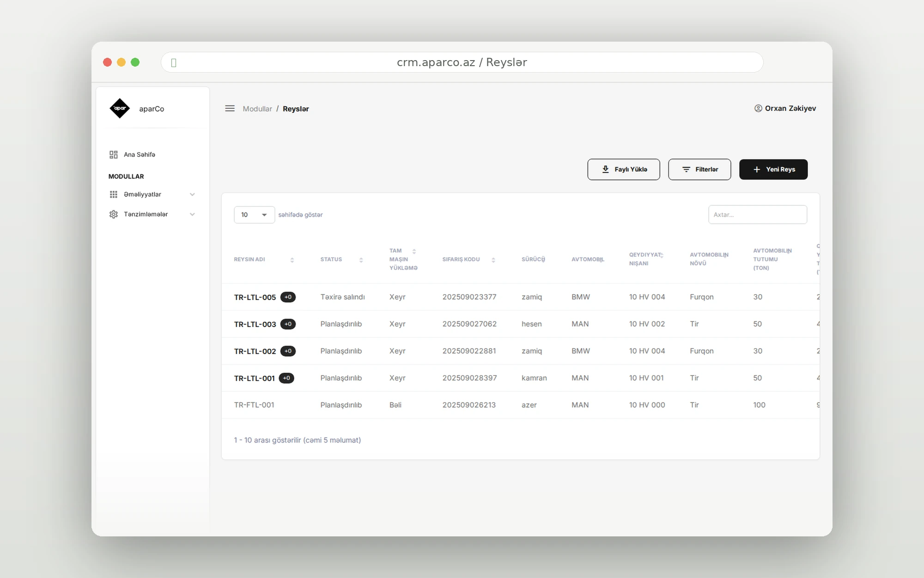Select the Əməliyyatlar sidebar item

pyautogui.click(x=152, y=194)
